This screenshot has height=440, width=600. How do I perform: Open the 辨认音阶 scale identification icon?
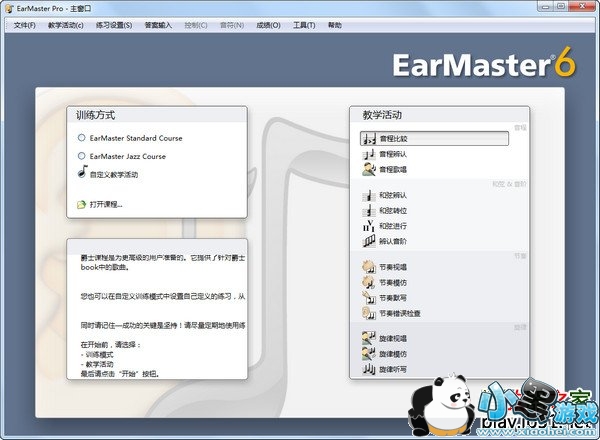(x=369, y=241)
